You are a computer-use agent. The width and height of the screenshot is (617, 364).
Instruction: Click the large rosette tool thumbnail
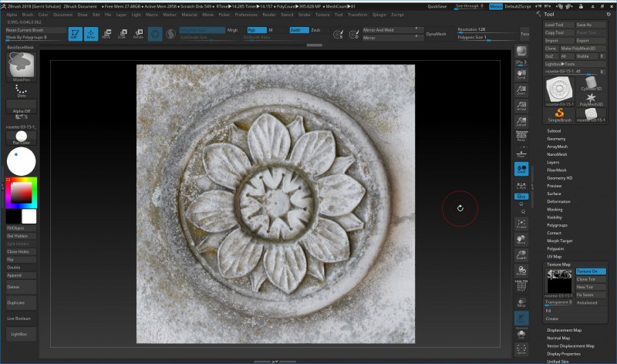click(x=559, y=89)
